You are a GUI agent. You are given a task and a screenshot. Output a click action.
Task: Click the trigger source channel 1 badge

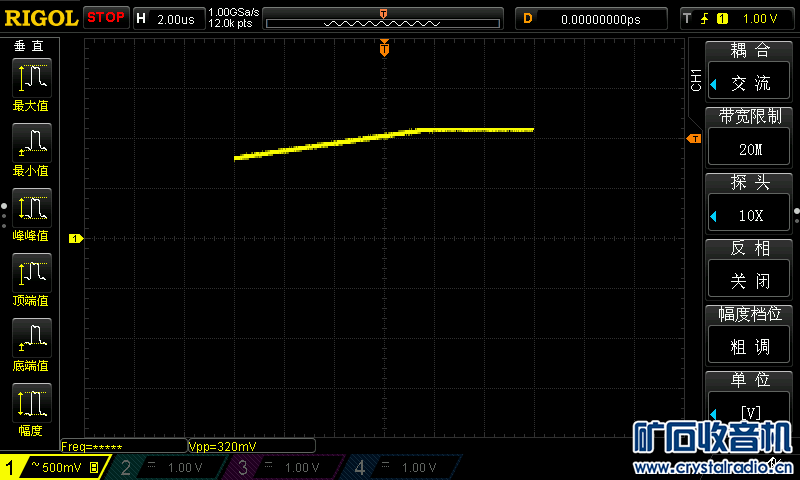[x=722, y=19]
